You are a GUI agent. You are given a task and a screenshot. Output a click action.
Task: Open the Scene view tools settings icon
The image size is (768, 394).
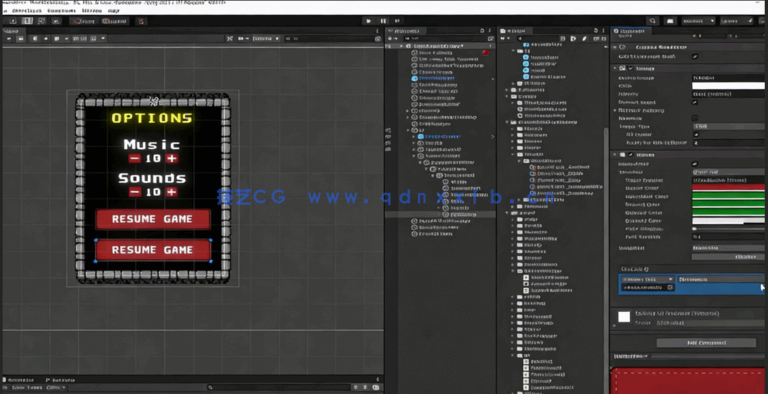point(229,38)
